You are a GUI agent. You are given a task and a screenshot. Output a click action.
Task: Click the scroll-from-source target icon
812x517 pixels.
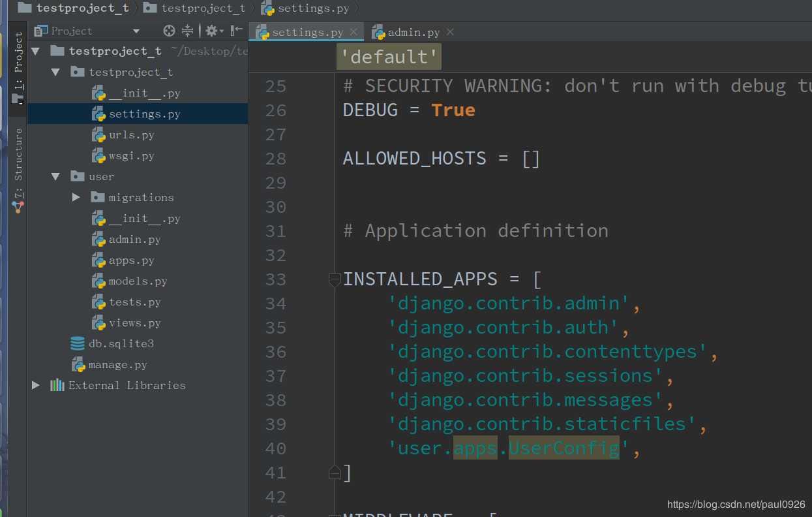pos(169,31)
